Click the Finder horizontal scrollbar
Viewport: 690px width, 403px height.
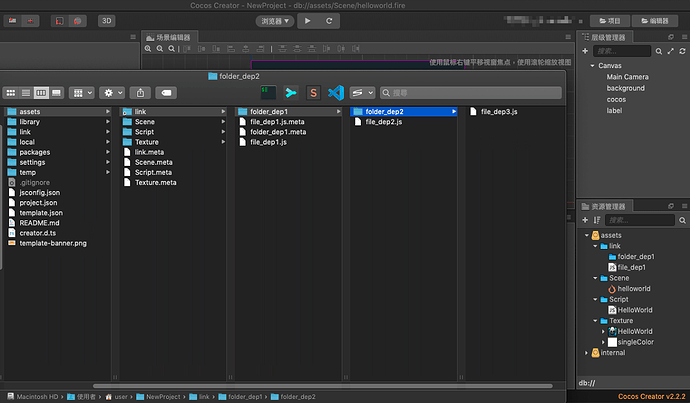coord(323,386)
